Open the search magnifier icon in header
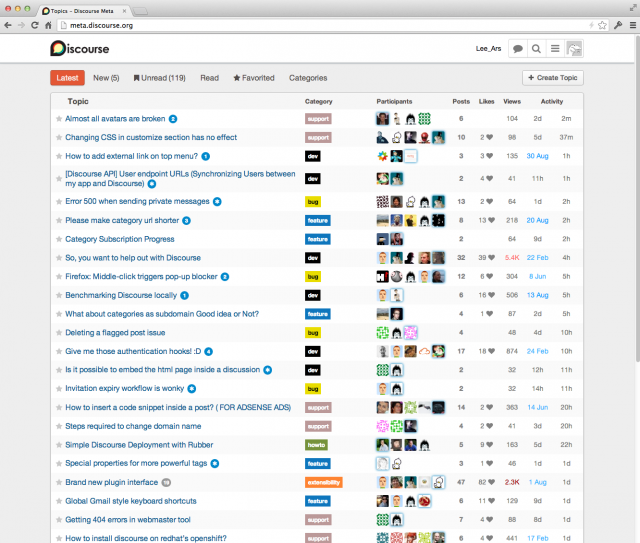 536,49
